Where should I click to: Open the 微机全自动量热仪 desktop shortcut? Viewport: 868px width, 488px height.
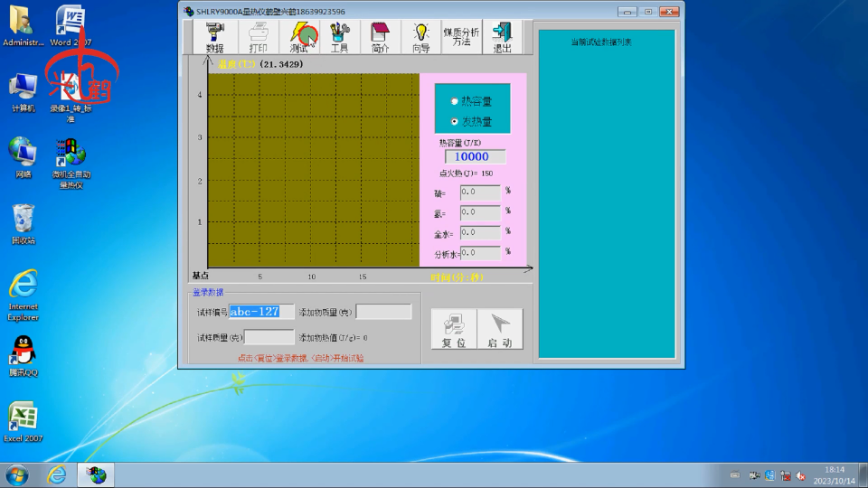click(x=71, y=164)
